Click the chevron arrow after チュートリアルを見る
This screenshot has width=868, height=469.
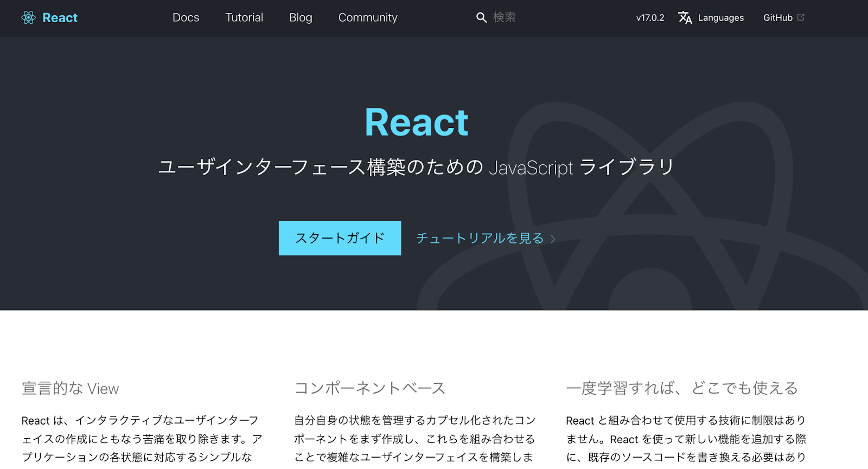point(553,239)
